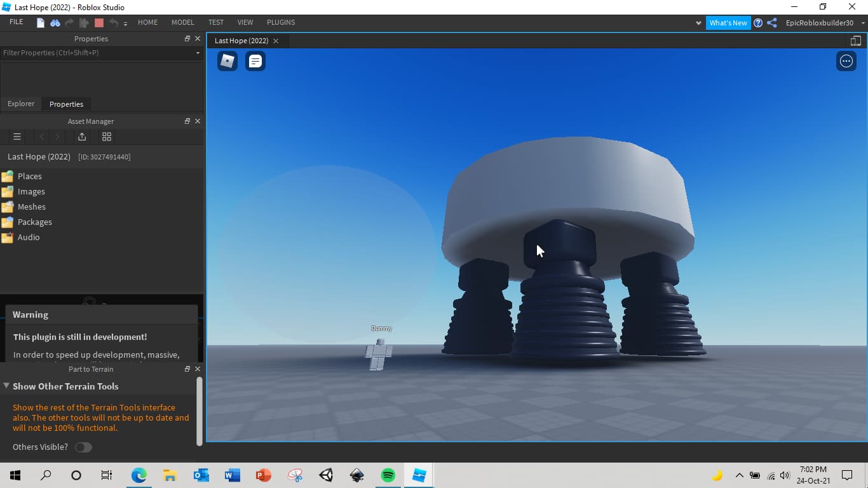868x488 pixels.
Task: Go back in the Asset Manager
Action: point(42,137)
